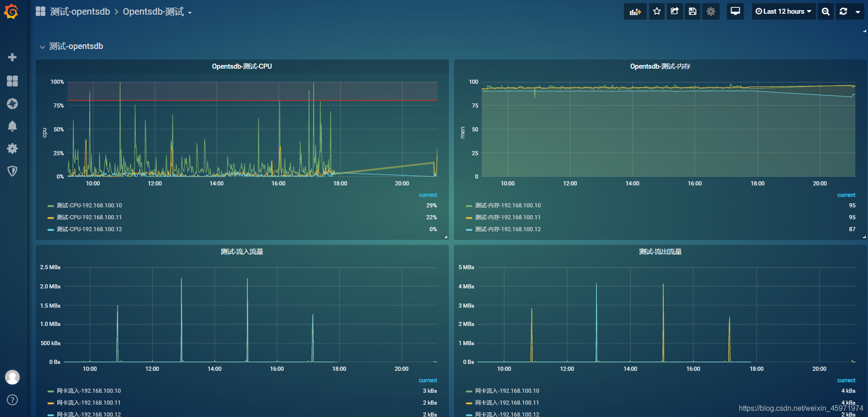Save the dashboard with the disk icon

pyautogui.click(x=693, y=11)
